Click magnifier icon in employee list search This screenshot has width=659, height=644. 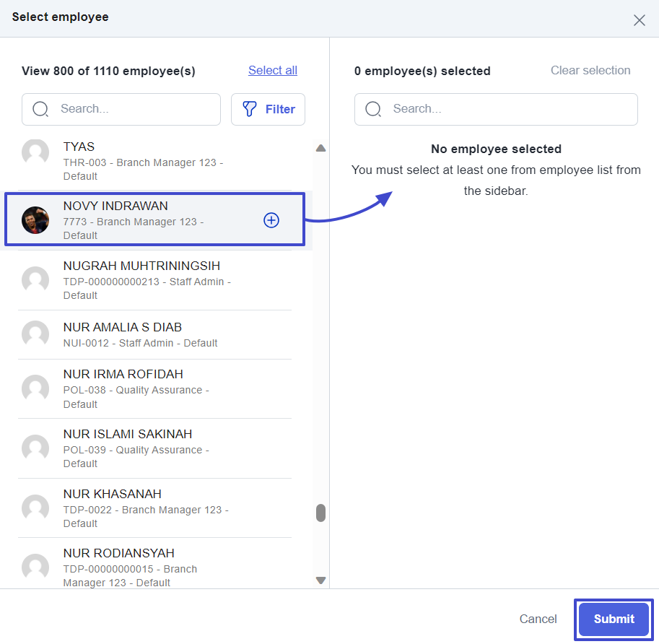tap(41, 109)
